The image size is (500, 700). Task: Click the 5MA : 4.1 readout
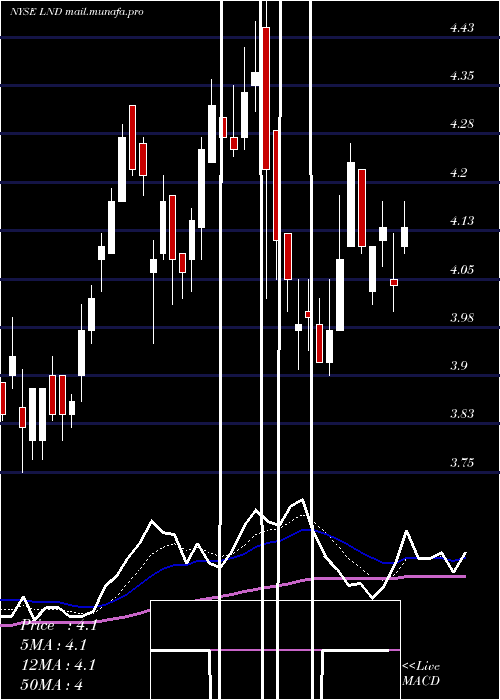[54, 645]
